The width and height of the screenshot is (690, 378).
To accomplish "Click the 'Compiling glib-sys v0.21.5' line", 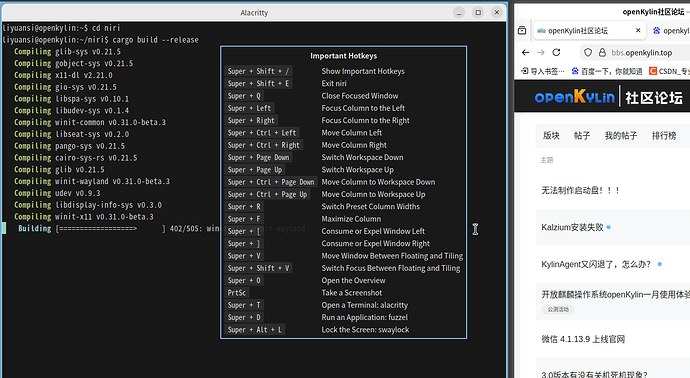I will pyautogui.click(x=67, y=51).
